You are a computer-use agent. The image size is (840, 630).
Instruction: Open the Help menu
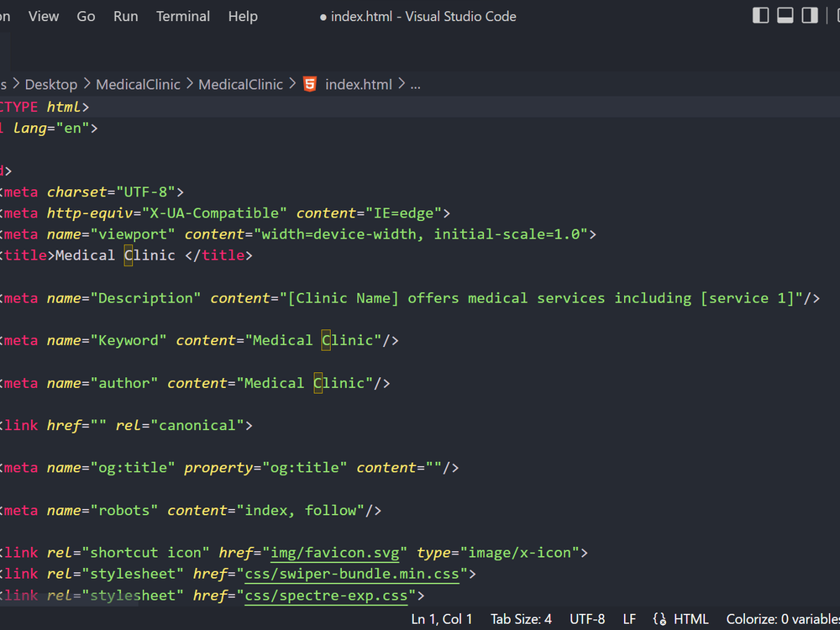(x=243, y=16)
